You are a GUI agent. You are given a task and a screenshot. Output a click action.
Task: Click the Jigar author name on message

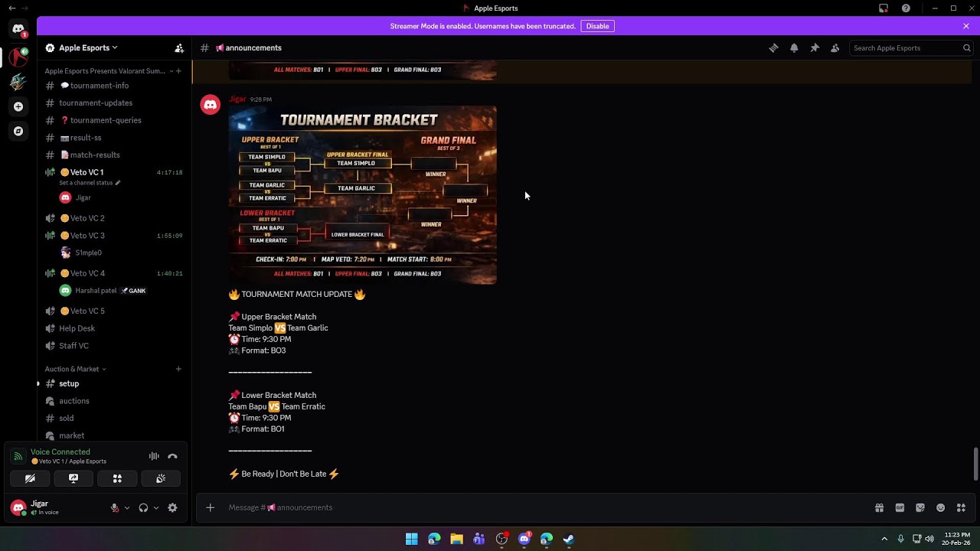coord(237,99)
